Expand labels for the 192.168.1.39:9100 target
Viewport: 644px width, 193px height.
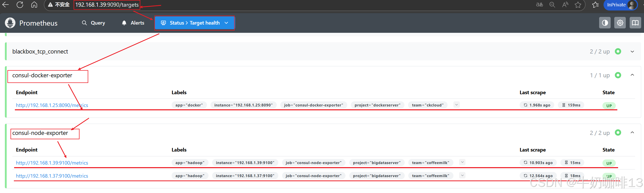click(x=462, y=162)
